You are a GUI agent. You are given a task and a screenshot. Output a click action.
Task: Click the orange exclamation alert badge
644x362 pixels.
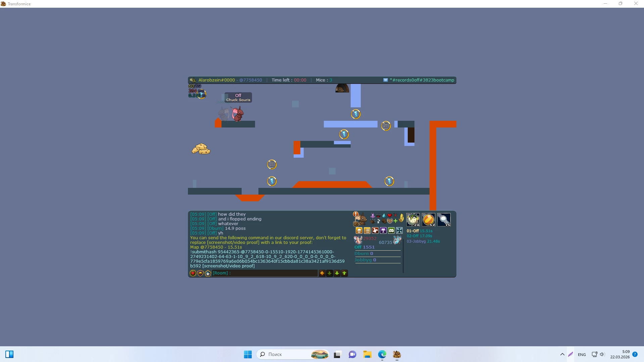(x=356, y=214)
